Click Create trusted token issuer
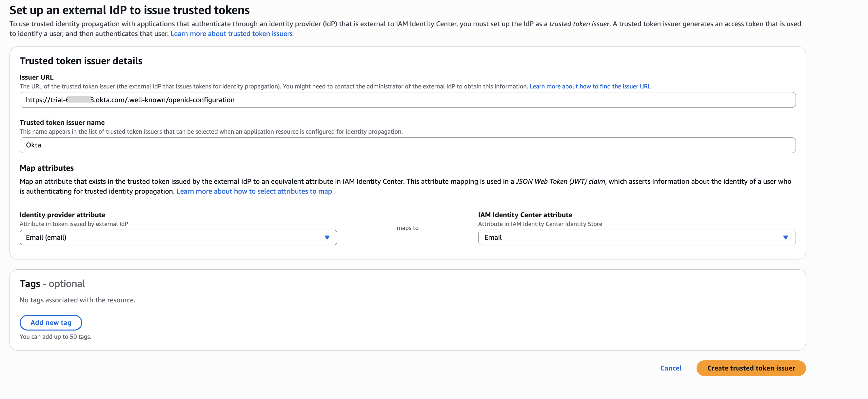Screen dimensions: 868x399 [x=751, y=368]
